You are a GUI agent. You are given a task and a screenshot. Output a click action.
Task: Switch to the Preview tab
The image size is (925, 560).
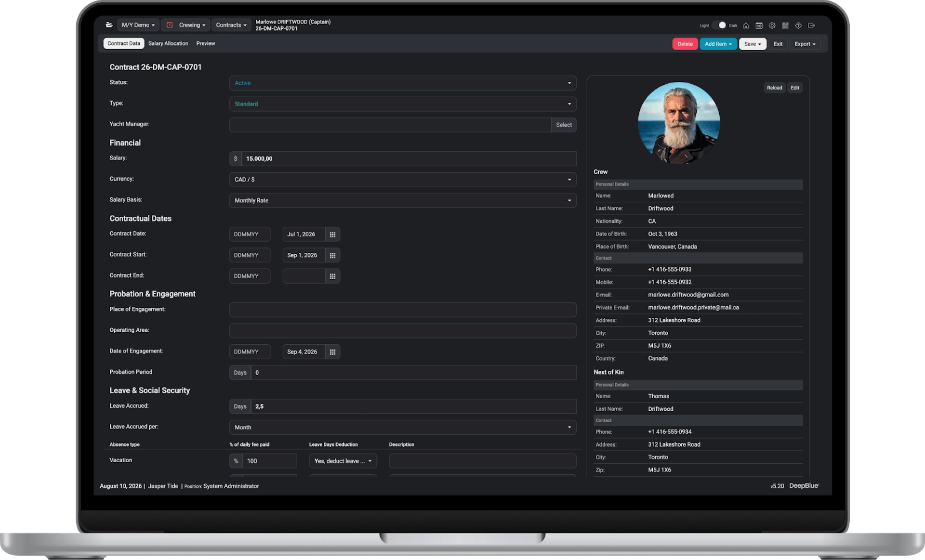tap(206, 43)
